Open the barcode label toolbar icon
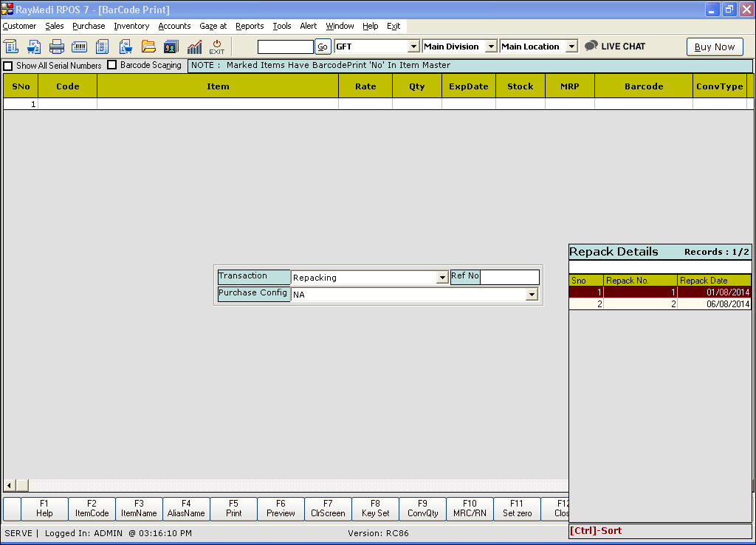The height and width of the screenshot is (545, 756). pyautogui.click(x=79, y=47)
